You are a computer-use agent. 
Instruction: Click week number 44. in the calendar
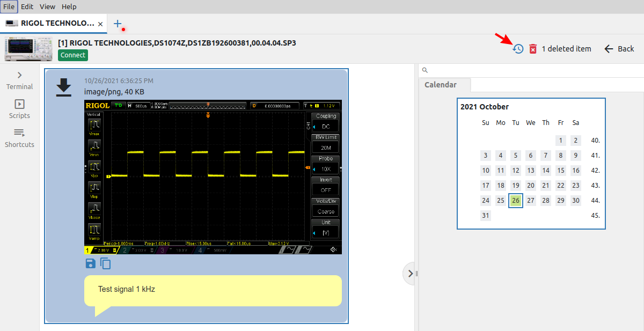[x=595, y=201]
